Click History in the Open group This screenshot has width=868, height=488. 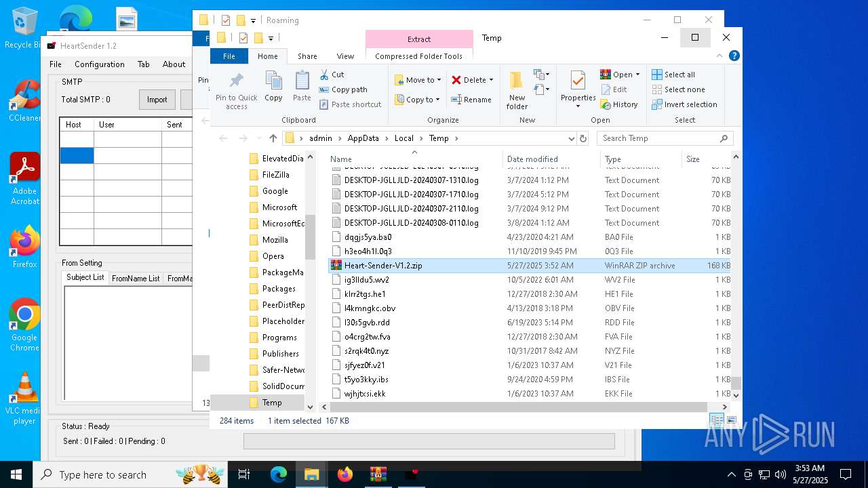tap(619, 104)
